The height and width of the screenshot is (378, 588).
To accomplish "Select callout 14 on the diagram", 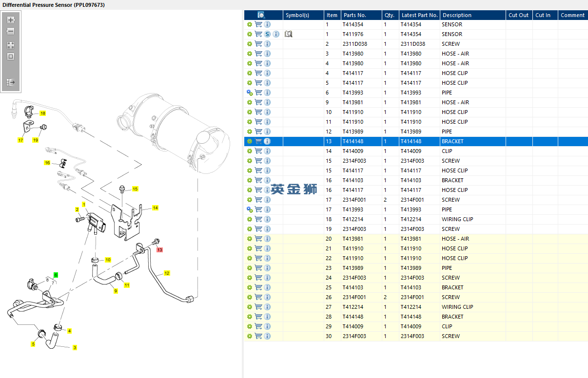I will pyautogui.click(x=155, y=208).
